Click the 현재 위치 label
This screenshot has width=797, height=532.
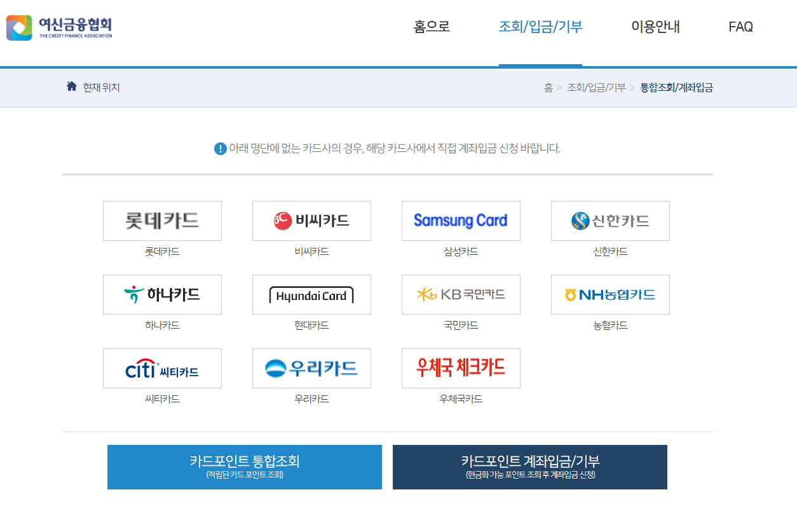click(101, 87)
